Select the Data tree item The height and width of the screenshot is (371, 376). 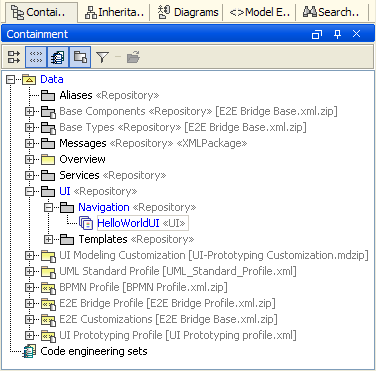[52, 79]
